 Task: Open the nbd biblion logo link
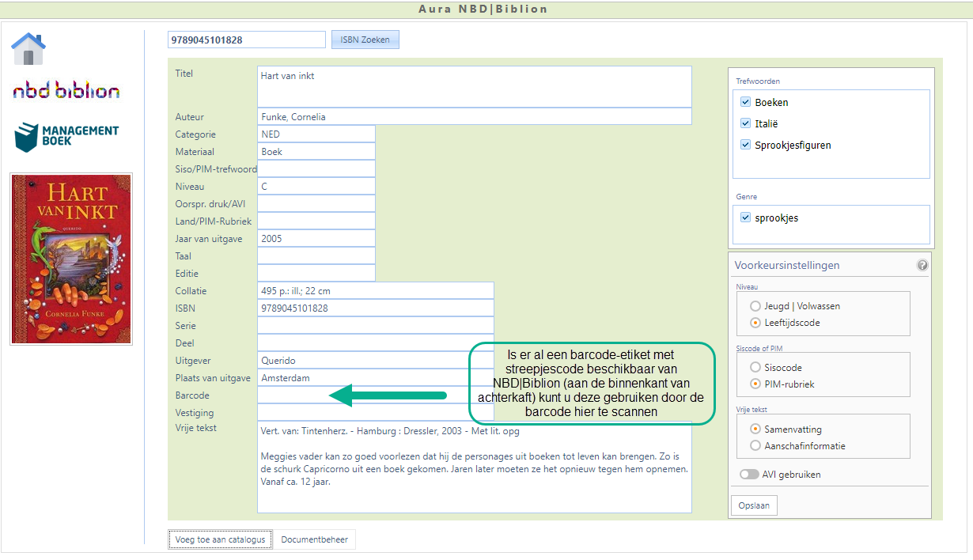[66, 91]
